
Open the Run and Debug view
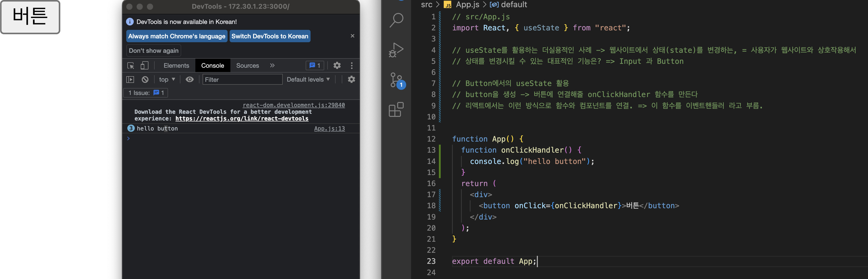pyautogui.click(x=396, y=50)
